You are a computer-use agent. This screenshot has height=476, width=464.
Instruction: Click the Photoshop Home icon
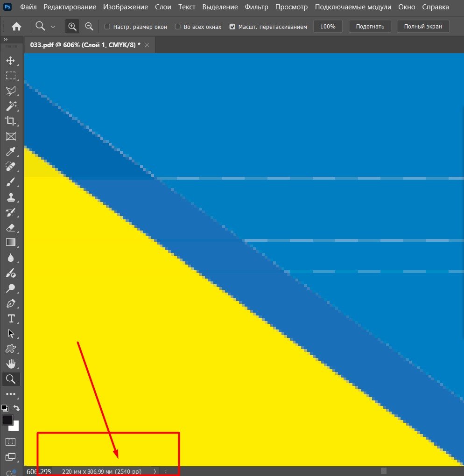[x=16, y=27]
